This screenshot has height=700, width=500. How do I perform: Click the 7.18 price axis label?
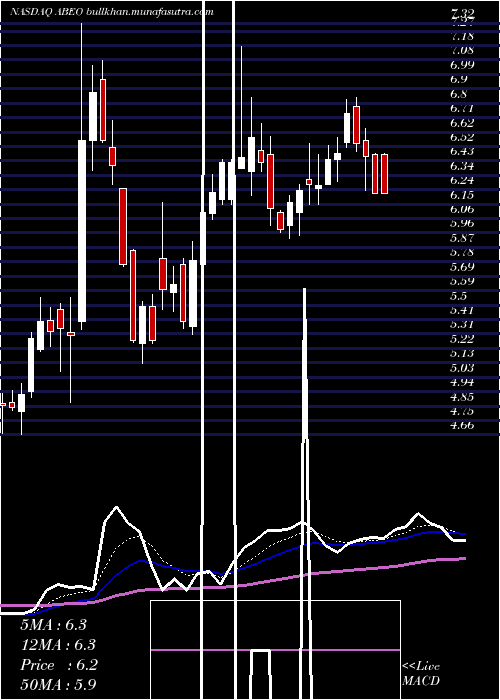(462, 36)
